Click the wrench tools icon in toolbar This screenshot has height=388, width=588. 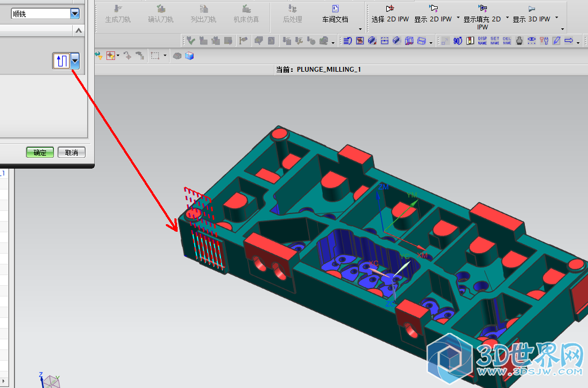coord(544,41)
